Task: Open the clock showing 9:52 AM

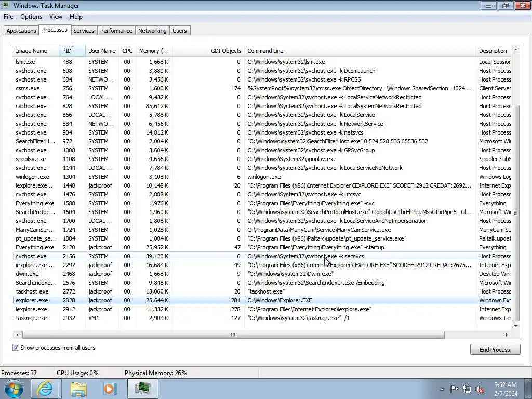Action: tap(506, 389)
